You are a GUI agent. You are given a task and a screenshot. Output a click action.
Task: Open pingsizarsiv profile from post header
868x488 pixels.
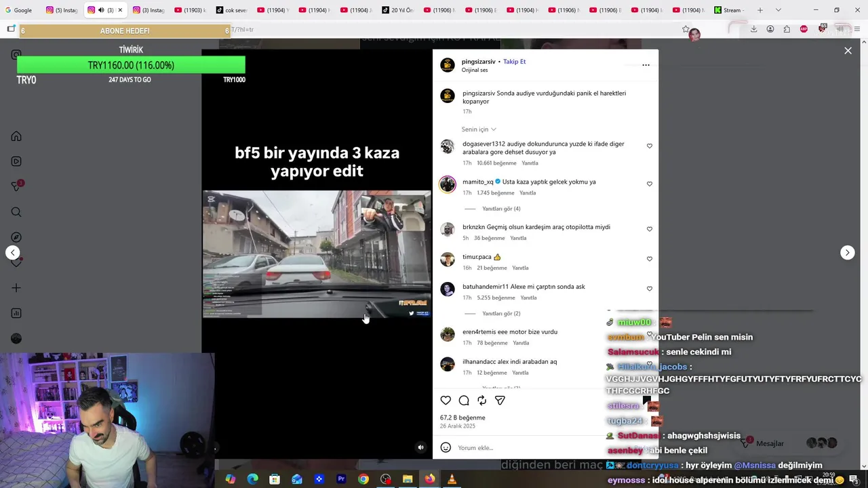point(478,62)
